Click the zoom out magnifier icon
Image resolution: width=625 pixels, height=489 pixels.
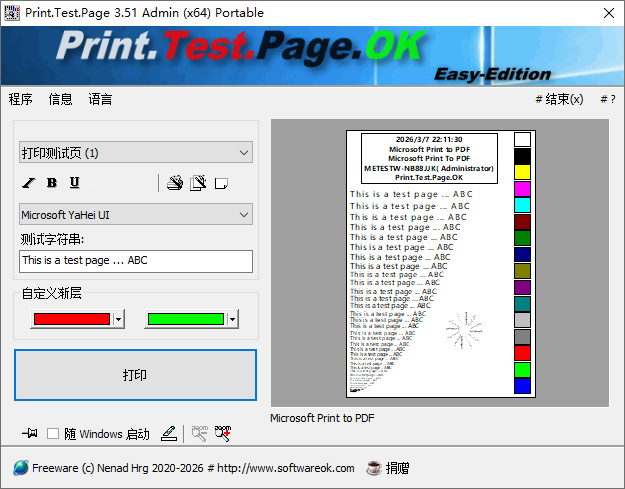tap(200, 433)
